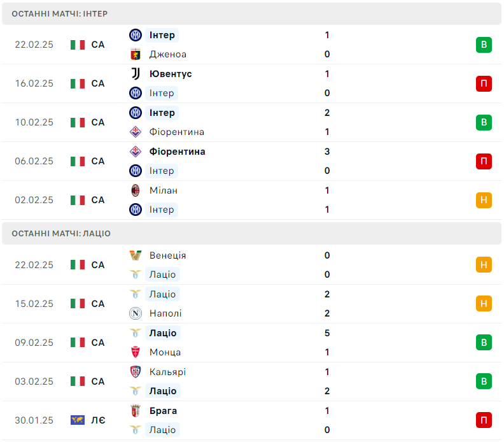Click the Milan club crest icon
The image size is (504, 442).
coord(135,190)
